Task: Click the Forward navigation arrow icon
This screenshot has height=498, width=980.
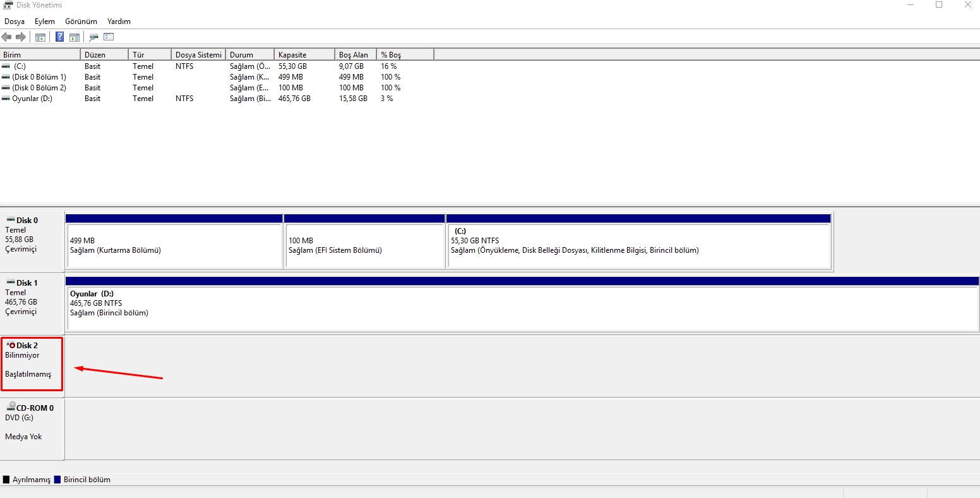Action: coord(20,37)
